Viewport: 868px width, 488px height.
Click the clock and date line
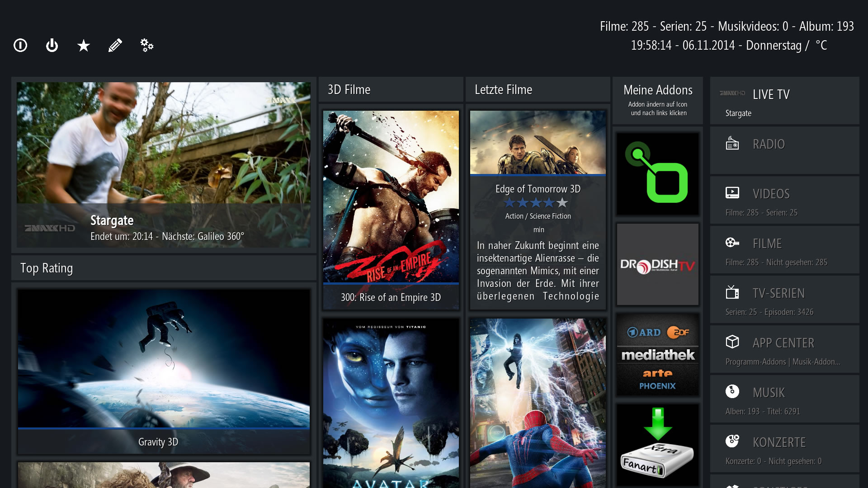tap(729, 45)
